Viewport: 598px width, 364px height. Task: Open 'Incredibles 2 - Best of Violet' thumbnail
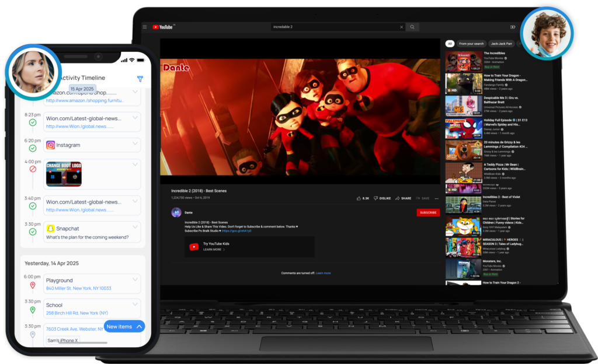coord(464,205)
